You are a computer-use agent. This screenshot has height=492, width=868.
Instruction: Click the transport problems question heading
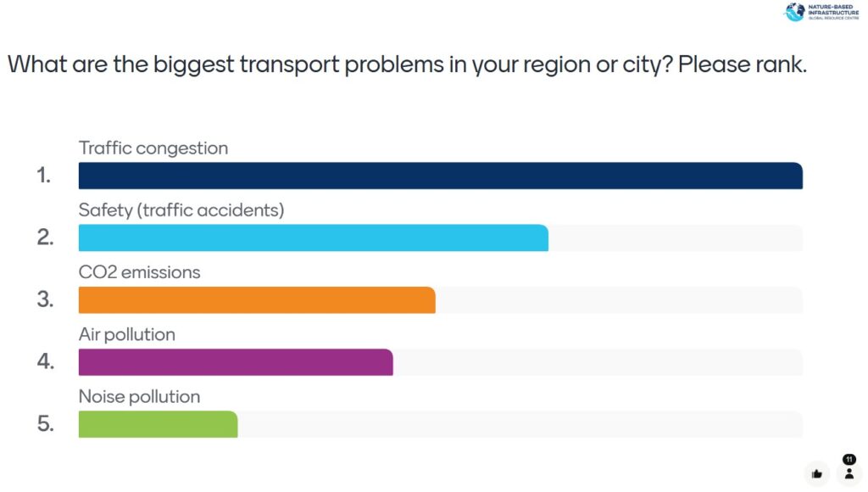407,65
